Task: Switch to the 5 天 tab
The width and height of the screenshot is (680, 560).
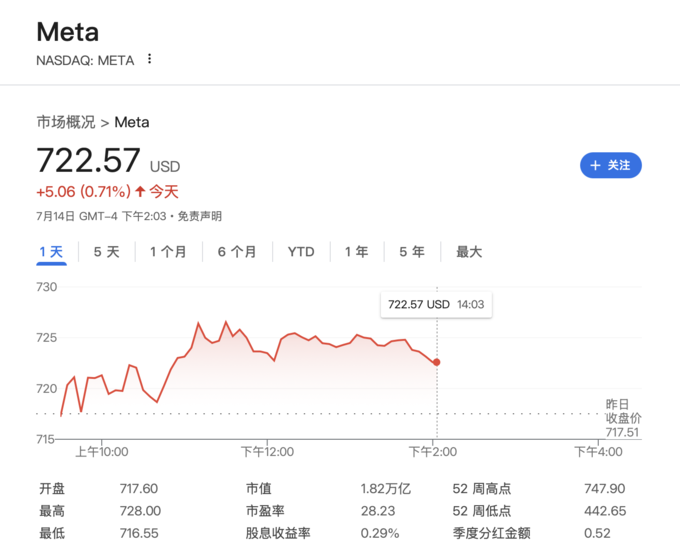Action: 106,252
